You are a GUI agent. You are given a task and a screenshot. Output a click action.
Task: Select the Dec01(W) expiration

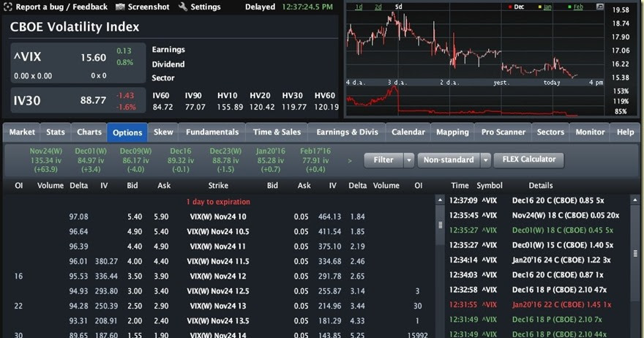(x=91, y=160)
